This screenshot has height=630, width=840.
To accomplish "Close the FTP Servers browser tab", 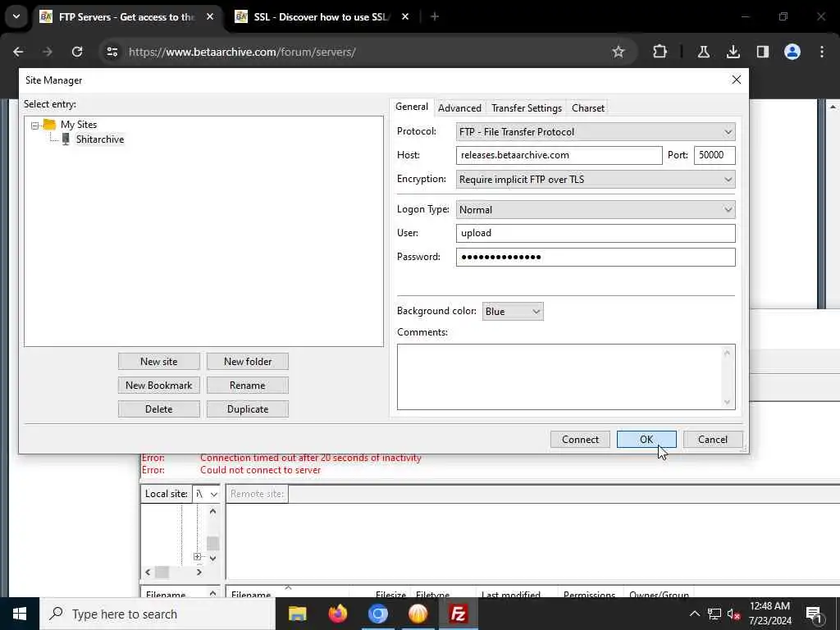I will (x=210, y=16).
